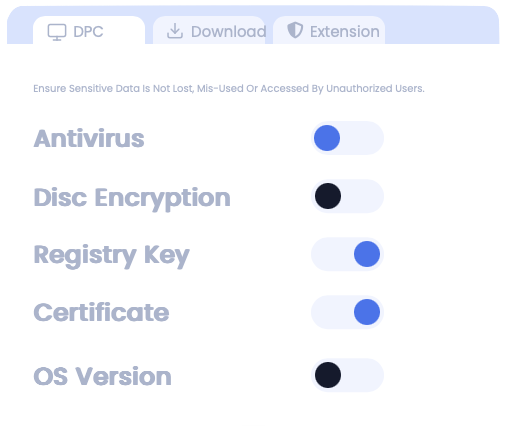Click the blue knob of Certificate switch

coord(367,312)
